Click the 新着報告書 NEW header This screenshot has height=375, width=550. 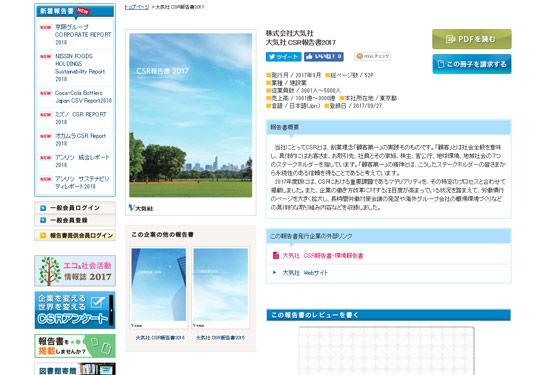point(75,11)
